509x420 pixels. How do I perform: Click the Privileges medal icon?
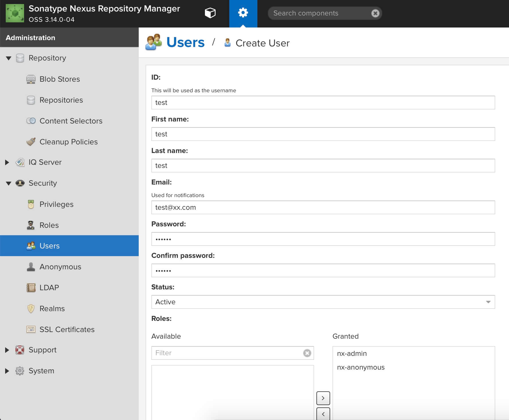point(31,204)
